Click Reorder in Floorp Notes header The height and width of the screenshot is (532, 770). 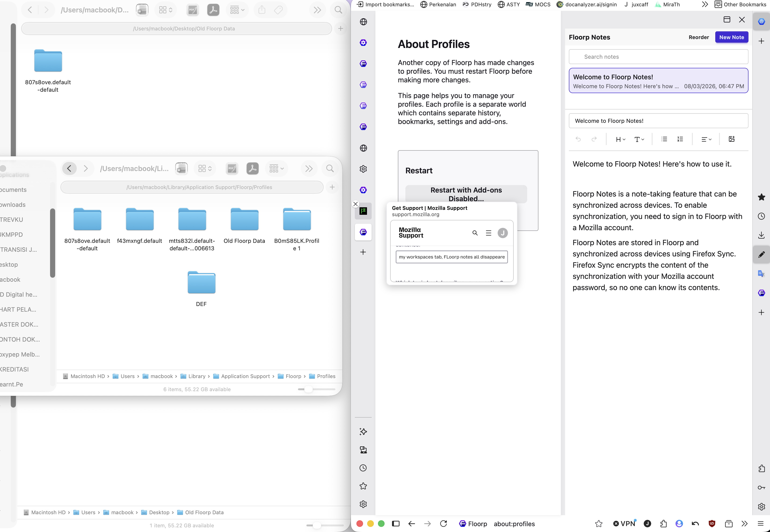[699, 37]
